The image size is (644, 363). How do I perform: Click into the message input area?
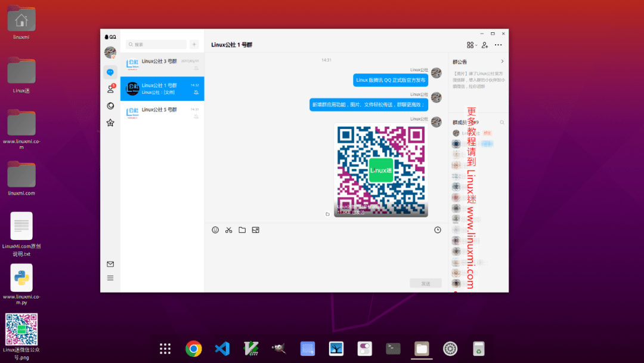point(327,257)
